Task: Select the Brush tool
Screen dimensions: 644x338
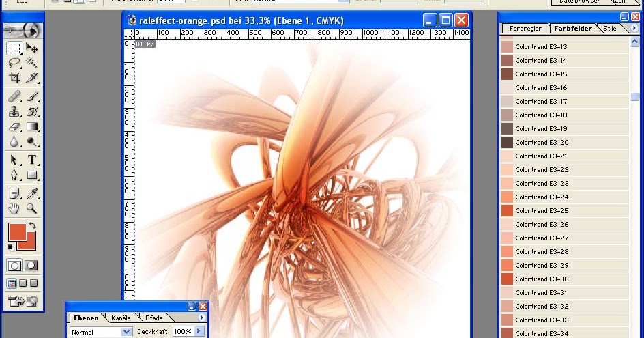Action: point(31,97)
